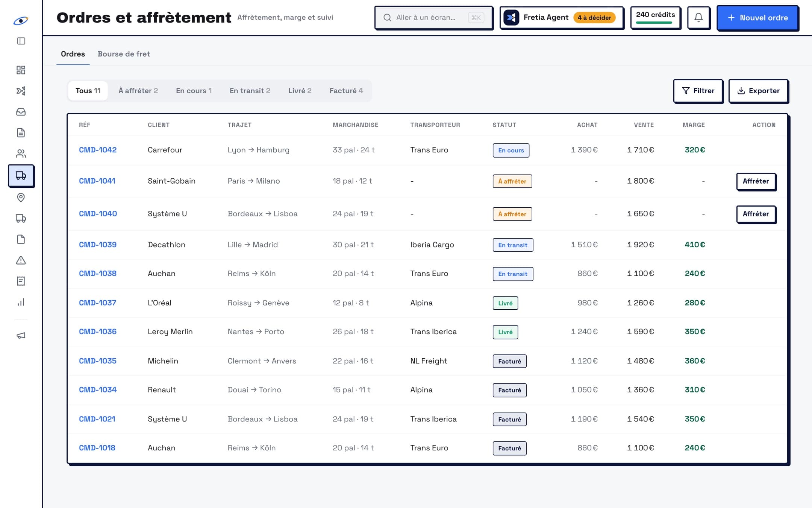
Task: Click the Iberia Cargo transporteur cell
Action: [x=432, y=245]
